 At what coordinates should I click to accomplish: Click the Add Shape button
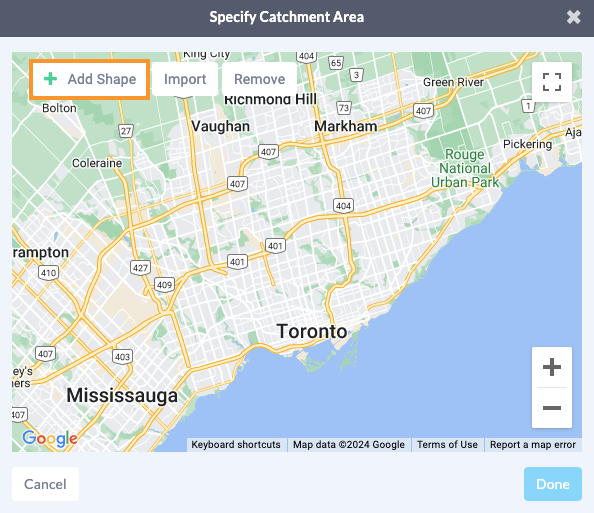[x=89, y=80]
